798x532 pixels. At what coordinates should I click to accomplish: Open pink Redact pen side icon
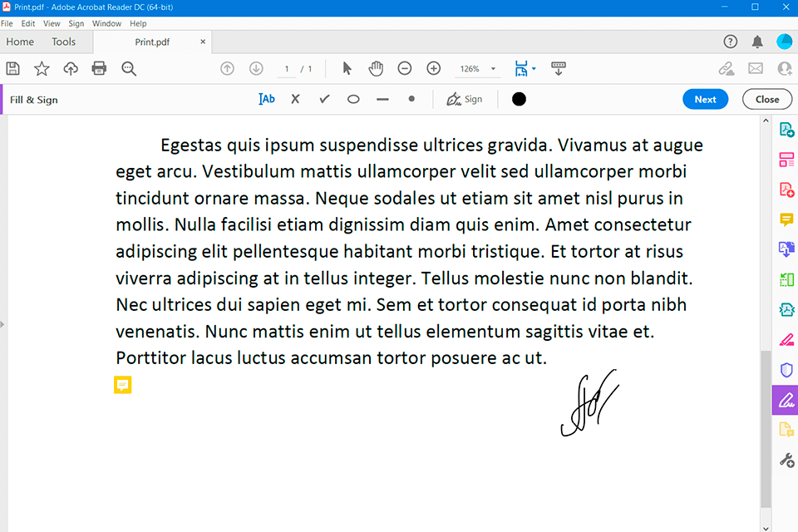click(786, 339)
